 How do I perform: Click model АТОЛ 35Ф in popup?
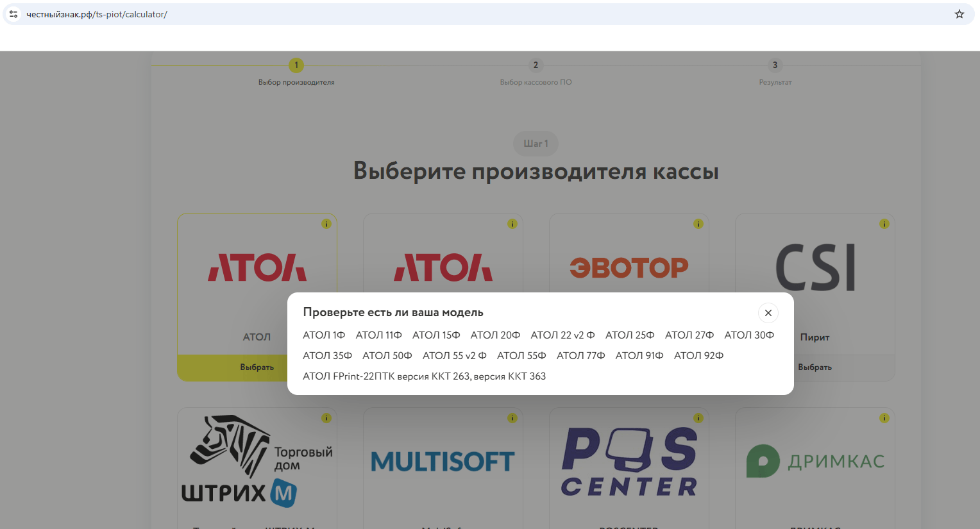327,356
